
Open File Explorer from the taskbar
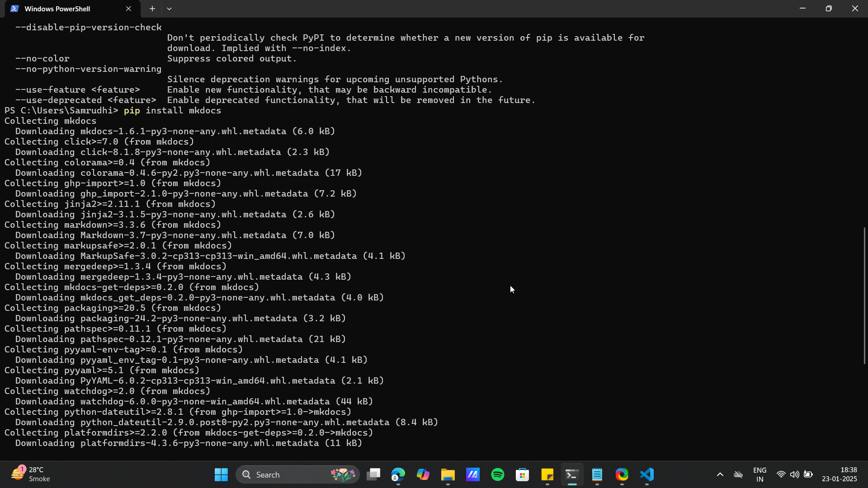448,474
